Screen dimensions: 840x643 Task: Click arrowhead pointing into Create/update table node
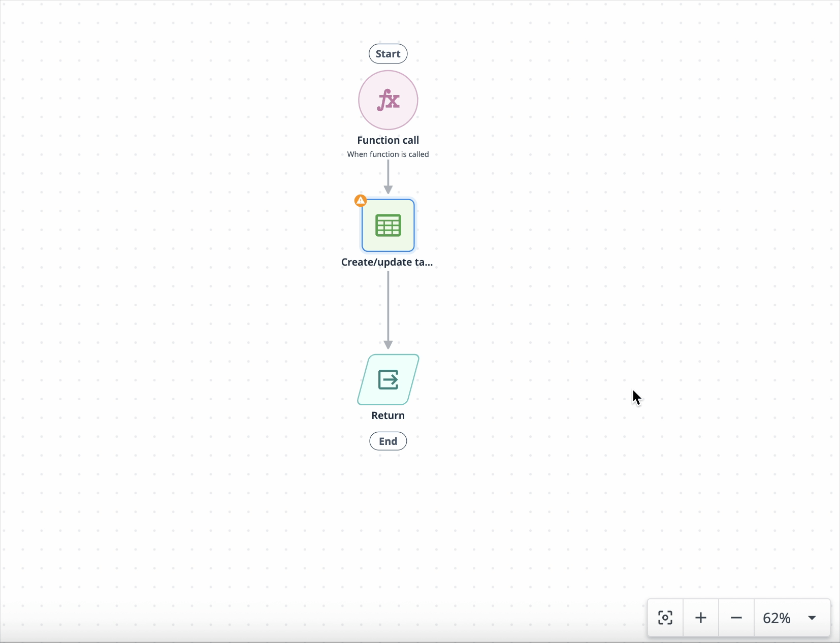click(388, 190)
